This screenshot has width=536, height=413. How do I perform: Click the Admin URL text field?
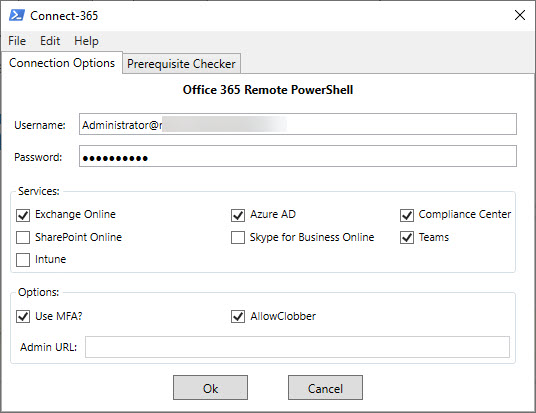(x=297, y=347)
